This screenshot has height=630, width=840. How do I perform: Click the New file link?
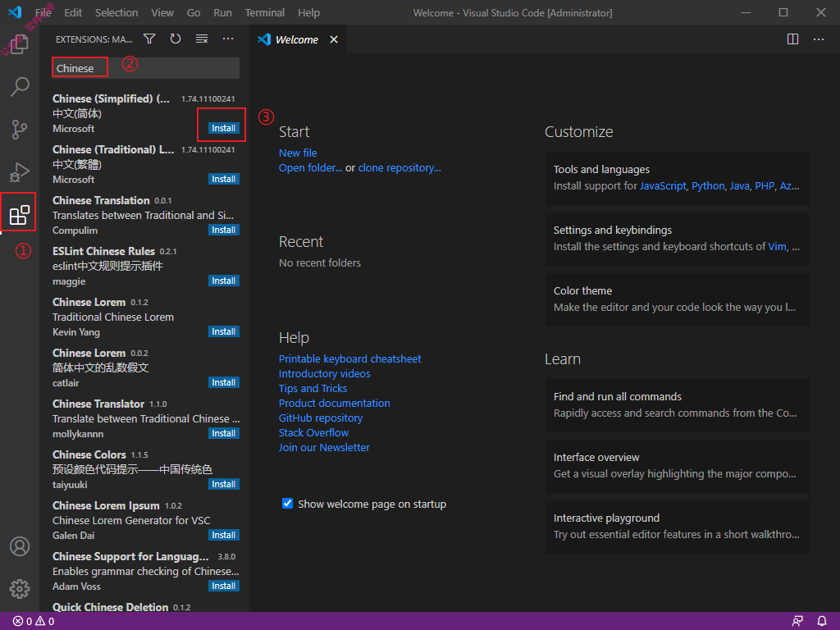click(x=298, y=153)
